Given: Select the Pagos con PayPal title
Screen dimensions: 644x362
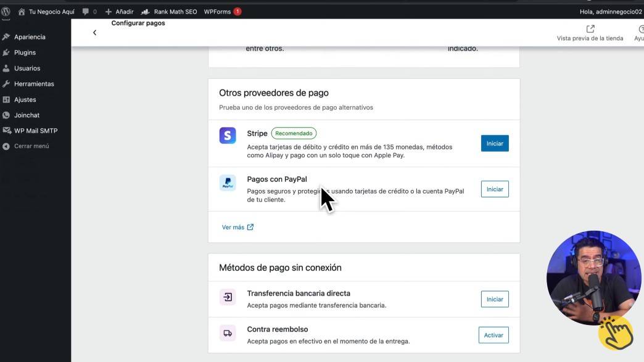Looking at the screenshot, I should 277,179.
